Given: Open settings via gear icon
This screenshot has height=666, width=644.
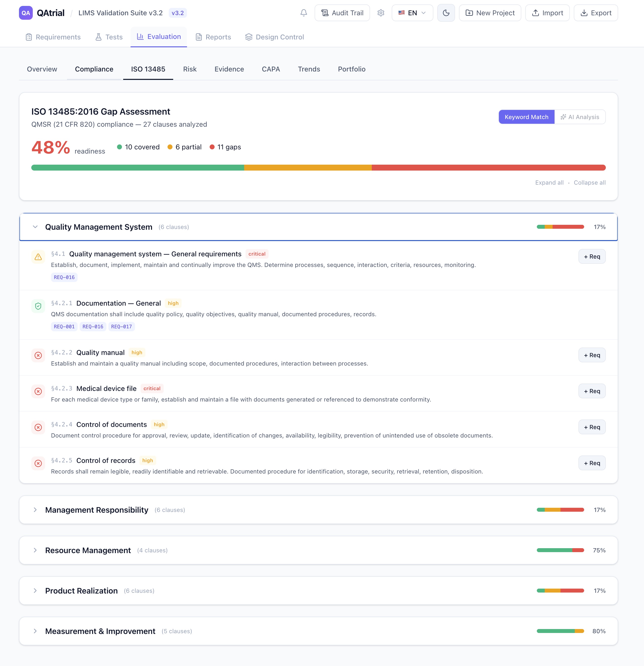Looking at the screenshot, I should [381, 13].
